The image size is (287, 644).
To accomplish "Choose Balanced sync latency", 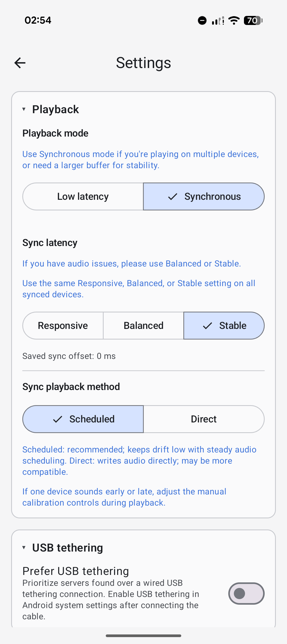I will 143,326.
